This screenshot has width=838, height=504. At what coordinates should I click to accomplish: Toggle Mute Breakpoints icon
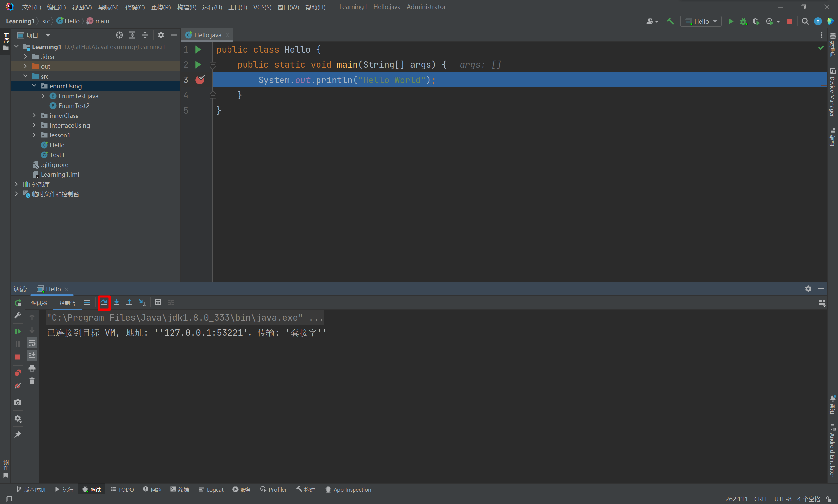18,386
